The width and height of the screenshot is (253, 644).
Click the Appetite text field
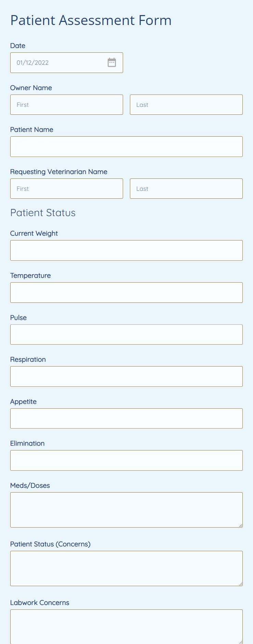126,418
